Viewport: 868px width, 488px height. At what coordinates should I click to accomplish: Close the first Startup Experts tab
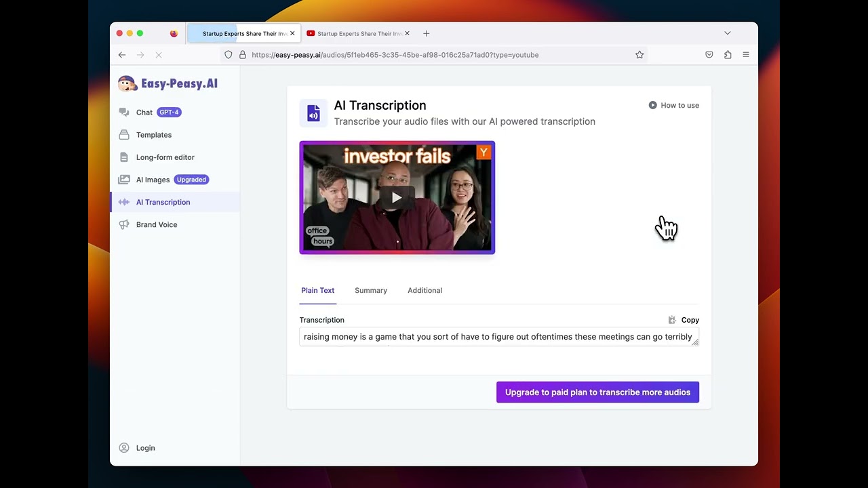click(292, 33)
